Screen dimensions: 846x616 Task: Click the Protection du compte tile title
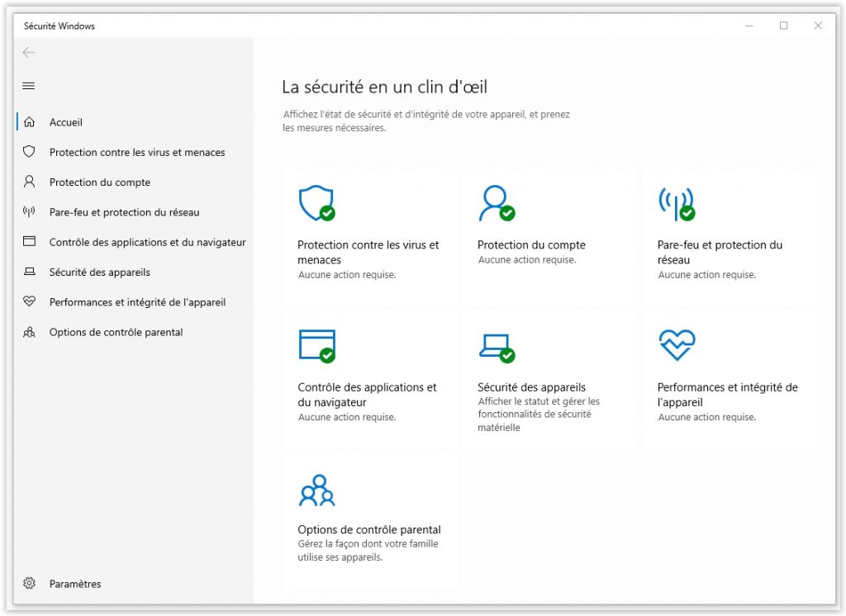[531, 245]
